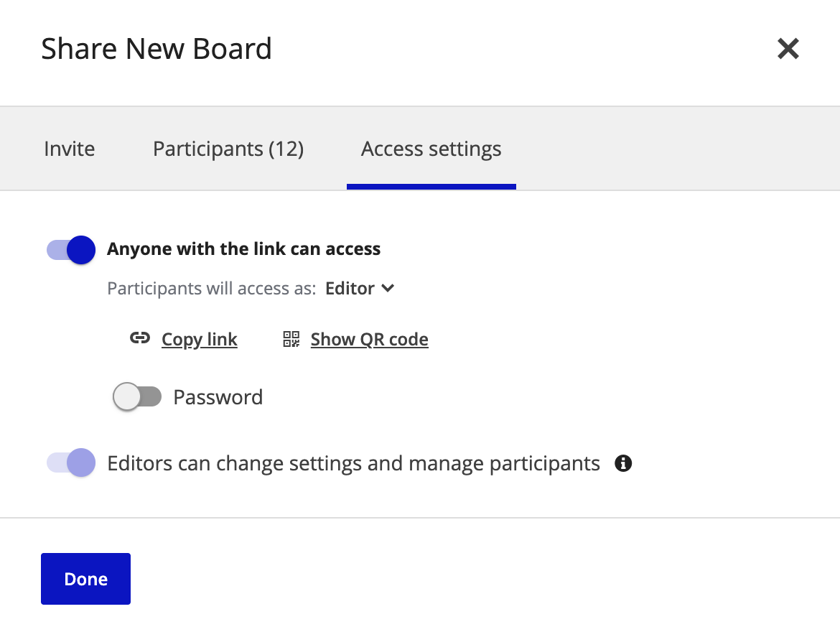Screen dimensions: 840x632
Task: Click the chain link icon beside Copy link
Action: tap(140, 338)
